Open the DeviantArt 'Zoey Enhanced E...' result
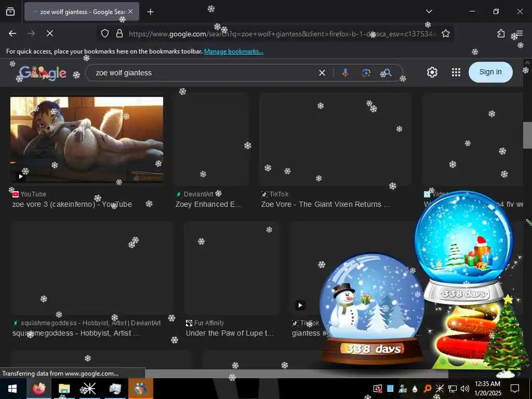This screenshot has height=399, width=532. pos(209,204)
